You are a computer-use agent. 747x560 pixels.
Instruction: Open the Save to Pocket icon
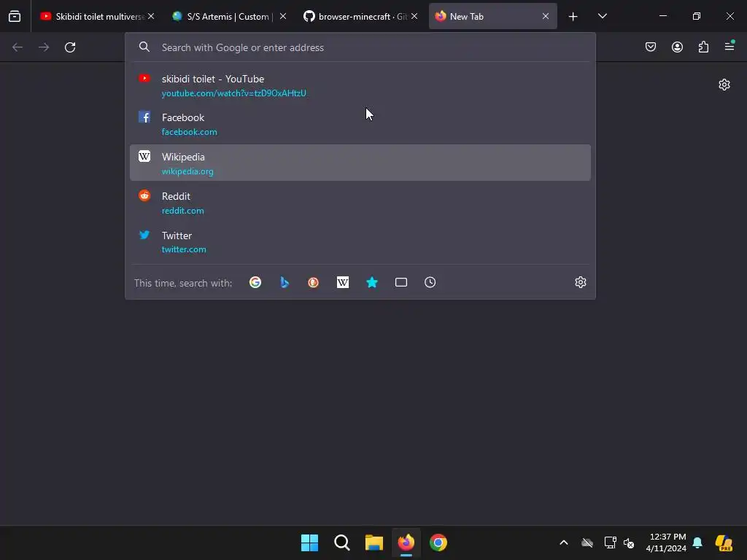(651, 47)
